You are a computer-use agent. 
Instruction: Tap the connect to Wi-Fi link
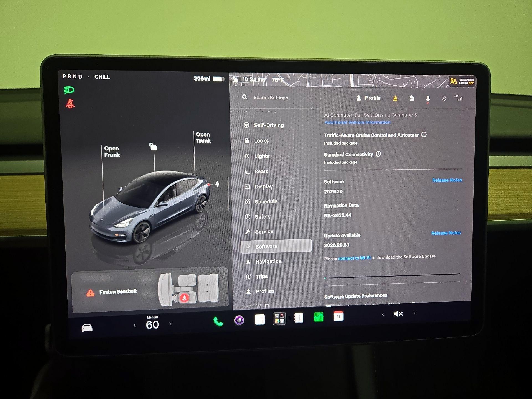coord(354,258)
